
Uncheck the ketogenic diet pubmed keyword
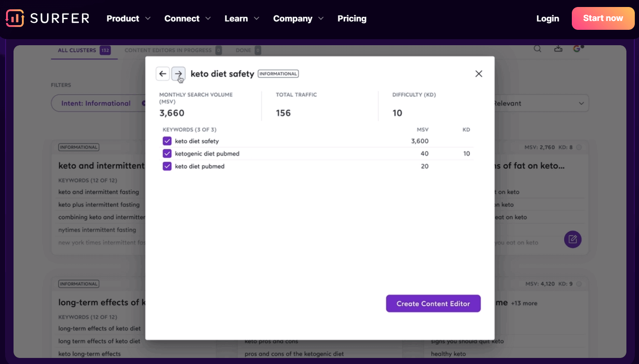coord(167,154)
